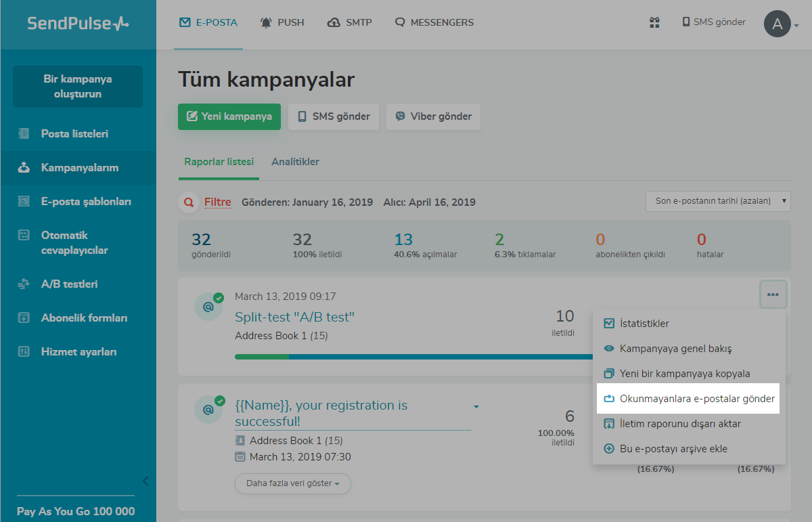Choose Okunmayanlara e-postalar gönder menu item
812x522 pixels.
689,399
